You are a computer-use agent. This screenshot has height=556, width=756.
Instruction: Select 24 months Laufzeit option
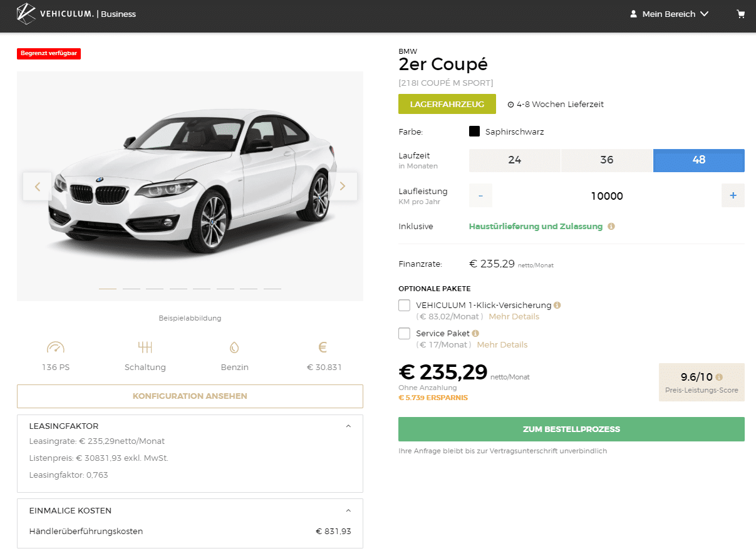[x=515, y=160]
